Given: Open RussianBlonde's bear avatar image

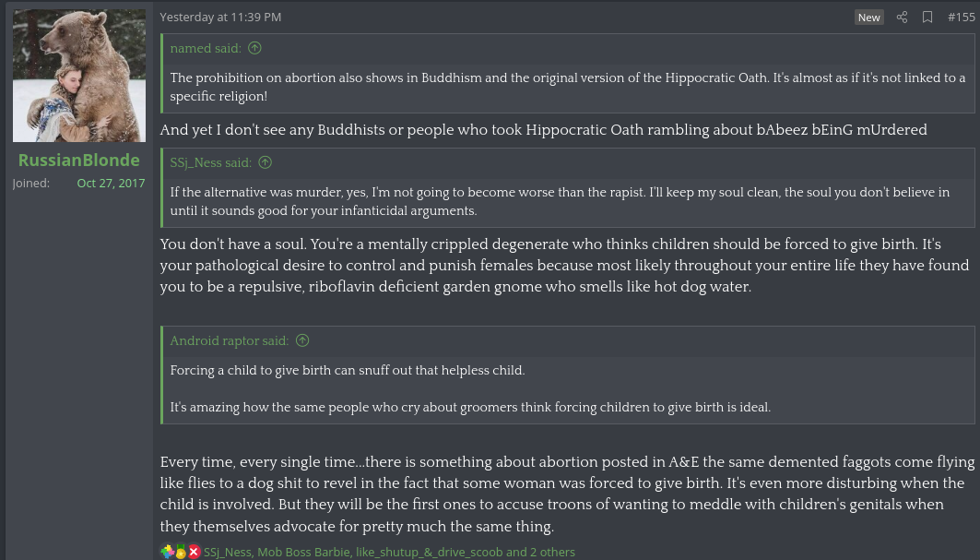Looking at the screenshot, I should coord(79,76).
